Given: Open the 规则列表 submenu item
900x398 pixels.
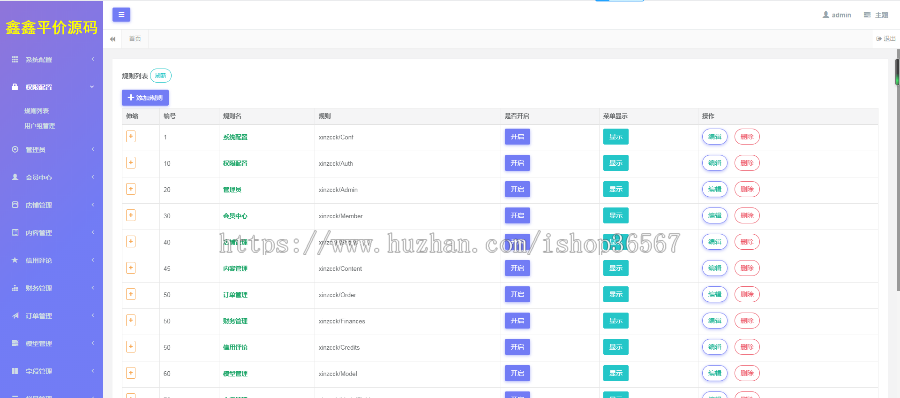Looking at the screenshot, I should click(x=37, y=111).
